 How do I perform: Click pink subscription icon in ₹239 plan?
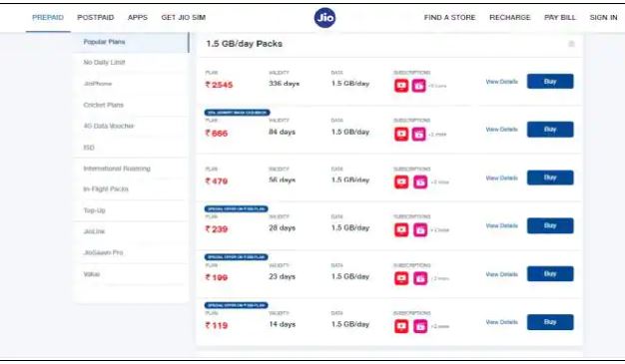pyautogui.click(x=419, y=229)
